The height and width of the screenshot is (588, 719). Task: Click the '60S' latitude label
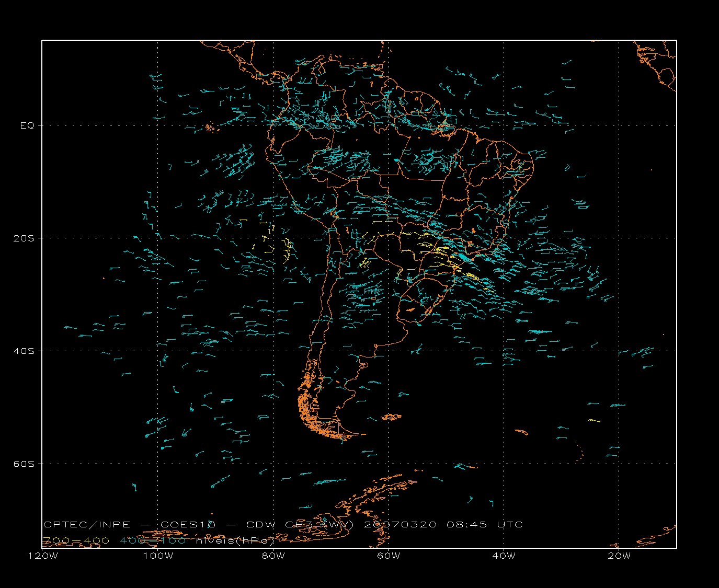tap(24, 464)
